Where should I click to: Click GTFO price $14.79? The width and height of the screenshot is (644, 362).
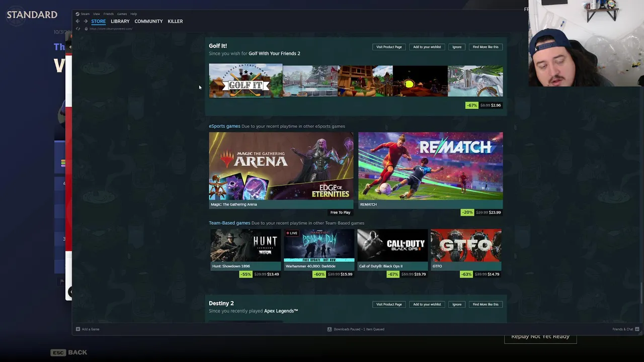click(x=494, y=274)
